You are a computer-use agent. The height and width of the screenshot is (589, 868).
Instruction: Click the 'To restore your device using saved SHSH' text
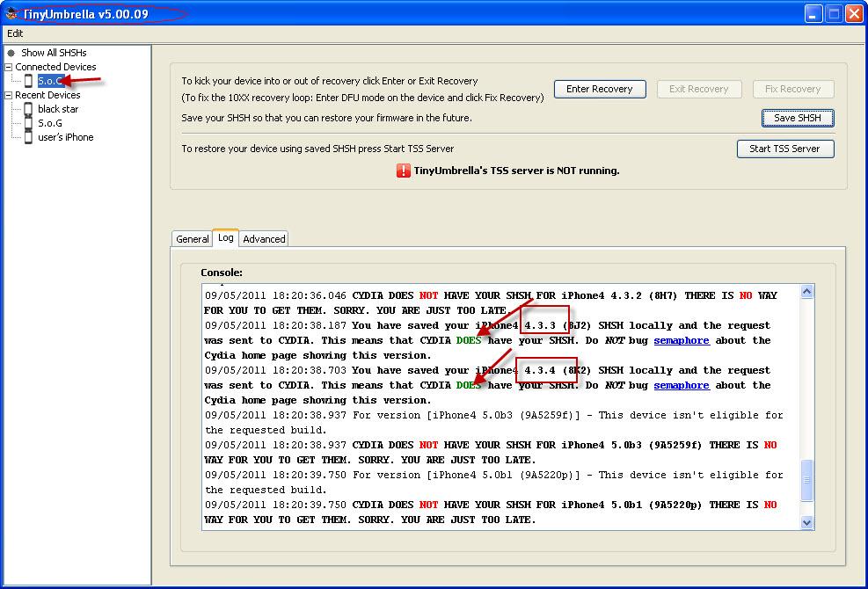pyautogui.click(x=317, y=149)
